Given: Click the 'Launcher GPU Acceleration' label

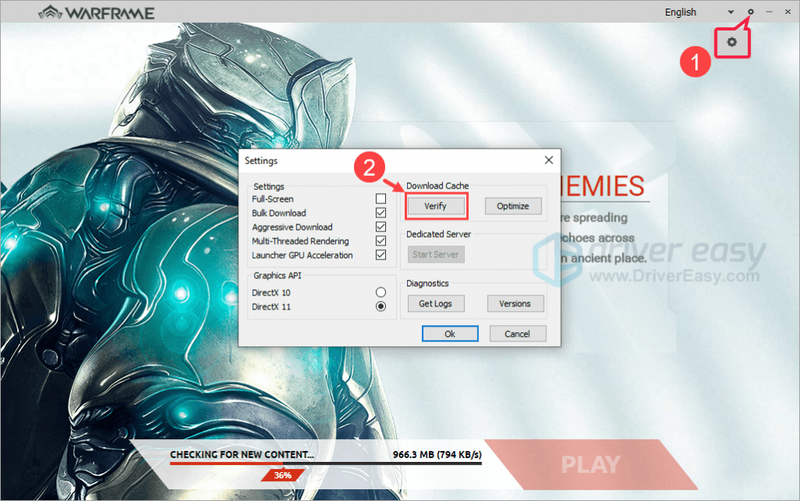Looking at the screenshot, I should pyautogui.click(x=302, y=255).
